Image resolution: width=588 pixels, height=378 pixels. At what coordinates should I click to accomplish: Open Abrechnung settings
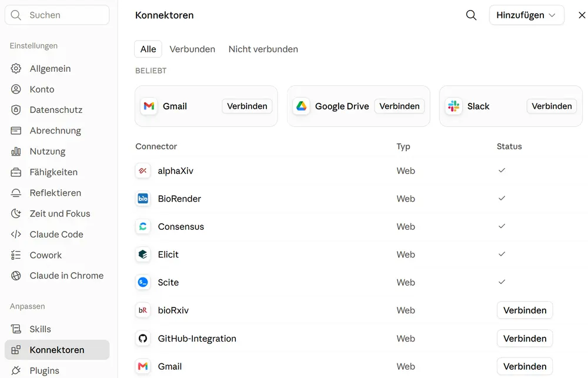click(x=57, y=131)
